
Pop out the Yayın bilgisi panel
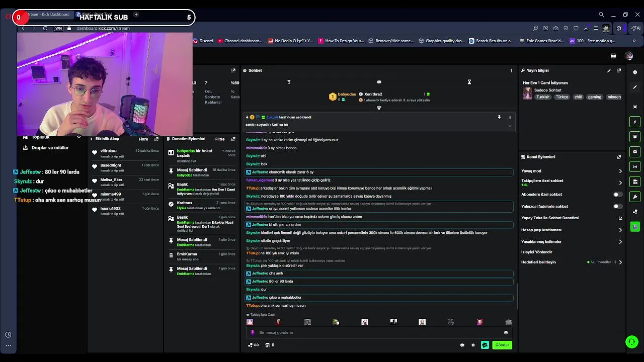[x=619, y=70]
